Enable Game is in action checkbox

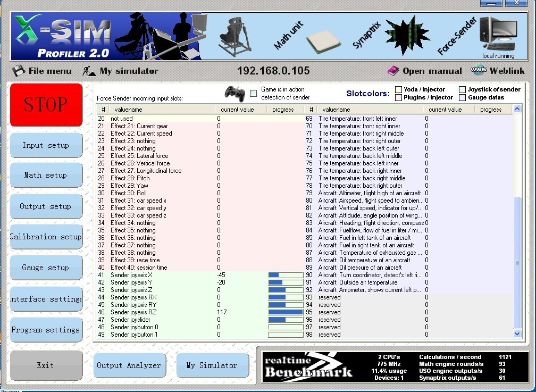click(x=253, y=93)
